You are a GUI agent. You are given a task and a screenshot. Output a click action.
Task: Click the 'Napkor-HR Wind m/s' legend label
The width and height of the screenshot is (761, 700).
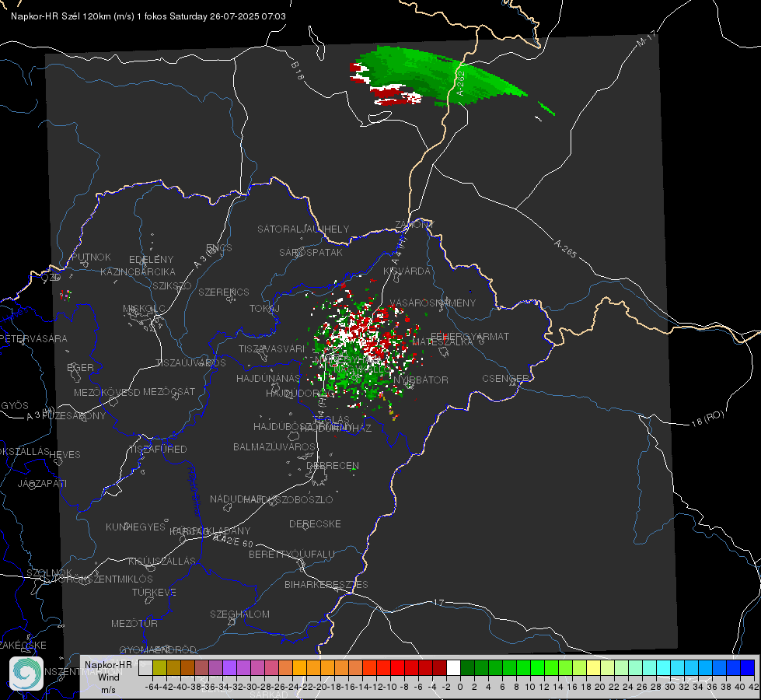click(x=108, y=677)
